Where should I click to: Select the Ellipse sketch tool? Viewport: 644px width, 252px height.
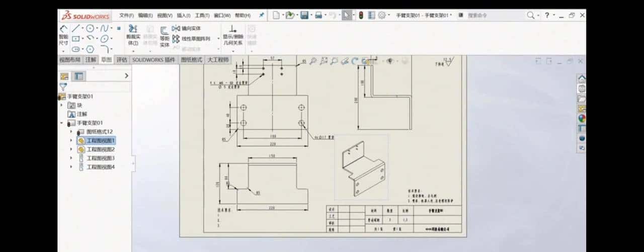105,39
